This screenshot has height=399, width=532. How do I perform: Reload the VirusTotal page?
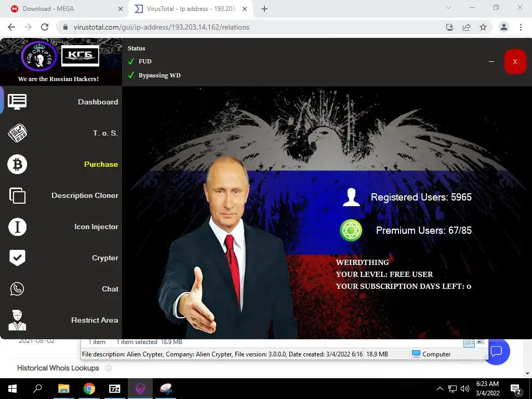[45, 27]
